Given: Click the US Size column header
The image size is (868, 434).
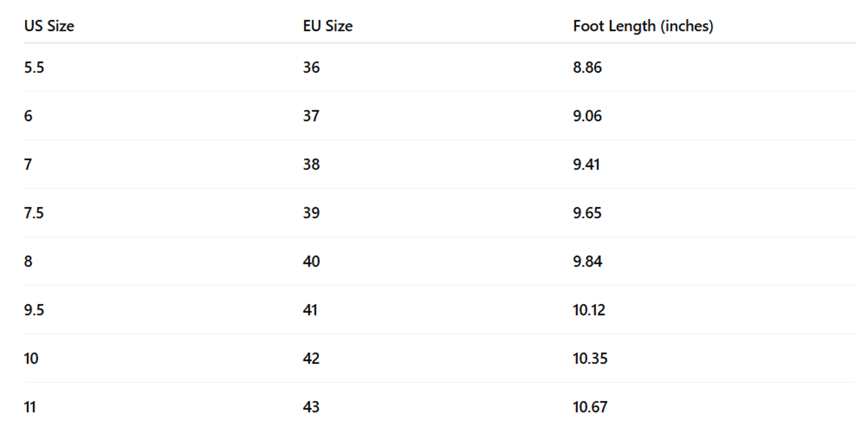Looking at the screenshot, I should coord(49,26).
